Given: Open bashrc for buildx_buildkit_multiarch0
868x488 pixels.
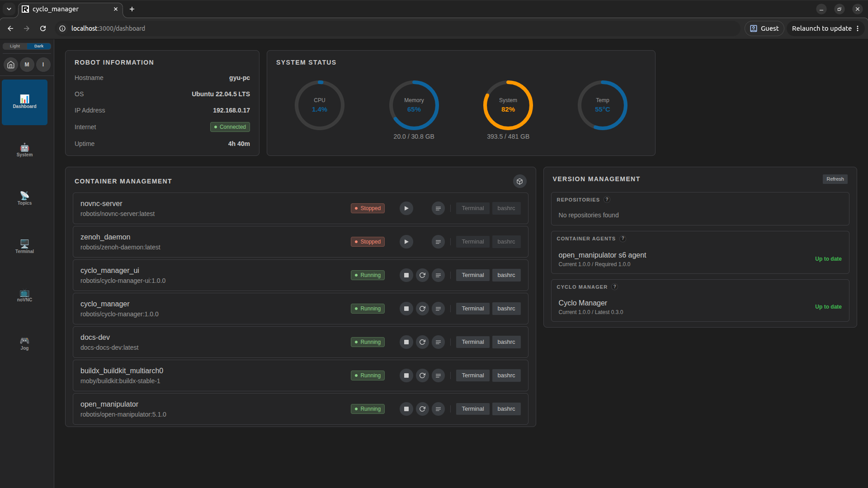Looking at the screenshot, I should pos(506,375).
